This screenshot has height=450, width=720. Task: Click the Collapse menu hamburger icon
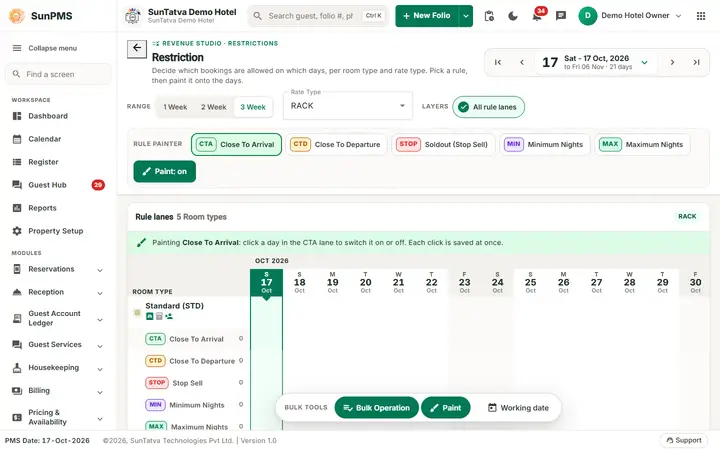(x=17, y=48)
